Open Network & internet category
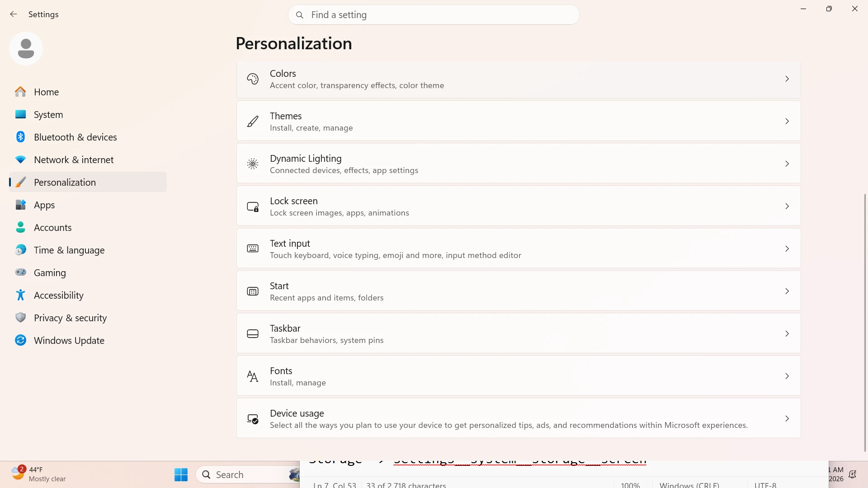 click(x=88, y=160)
